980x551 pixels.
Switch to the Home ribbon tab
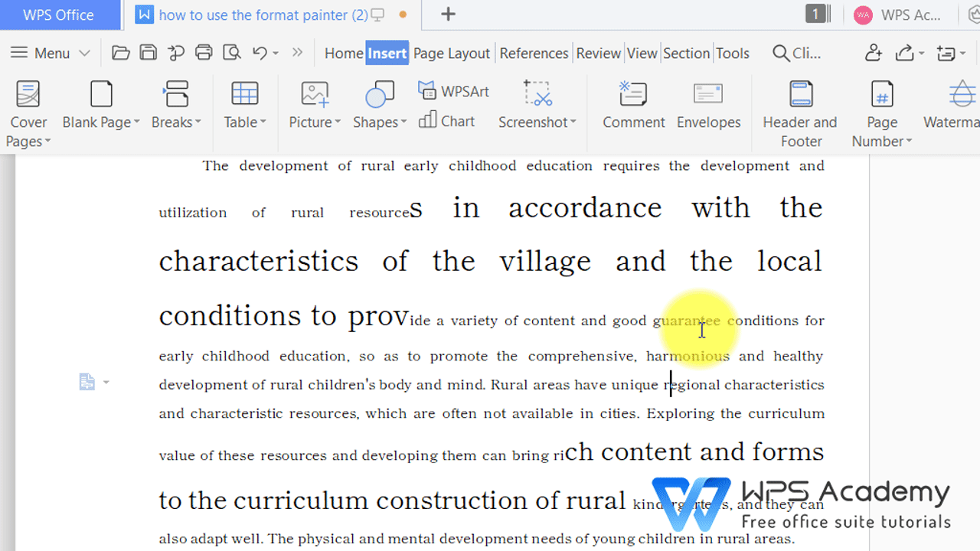coord(343,53)
